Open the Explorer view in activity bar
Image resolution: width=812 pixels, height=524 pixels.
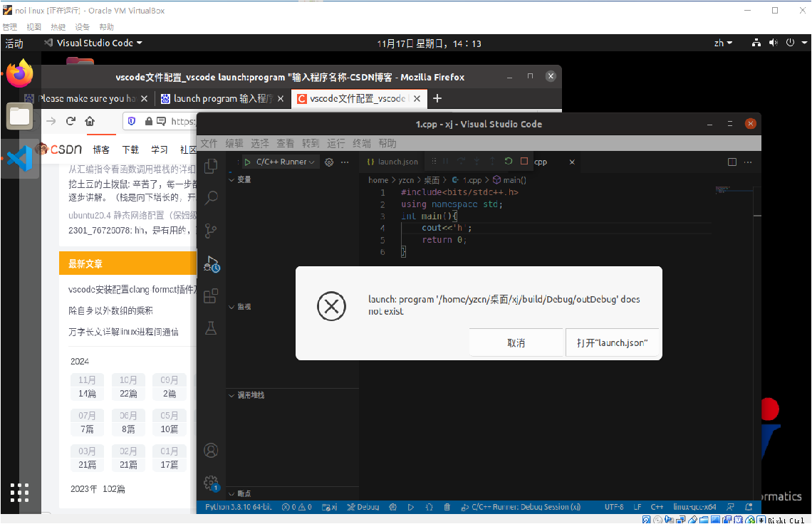coord(211,167)
